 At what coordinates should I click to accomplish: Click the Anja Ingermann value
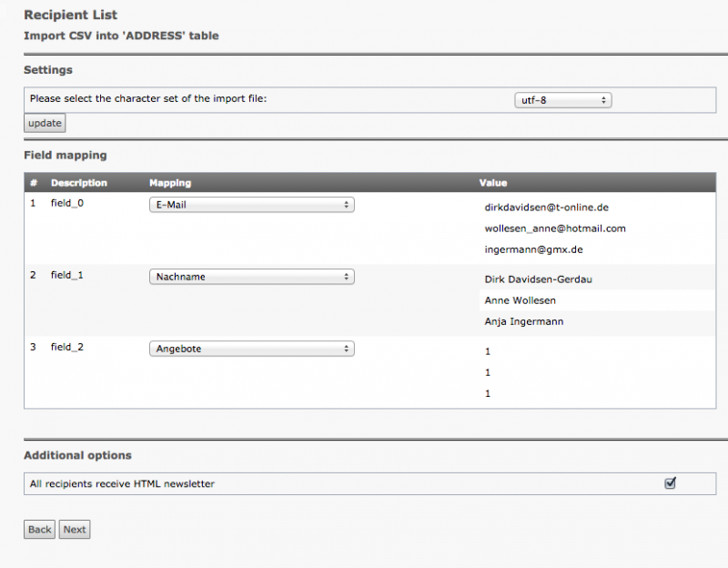point(524,321)
